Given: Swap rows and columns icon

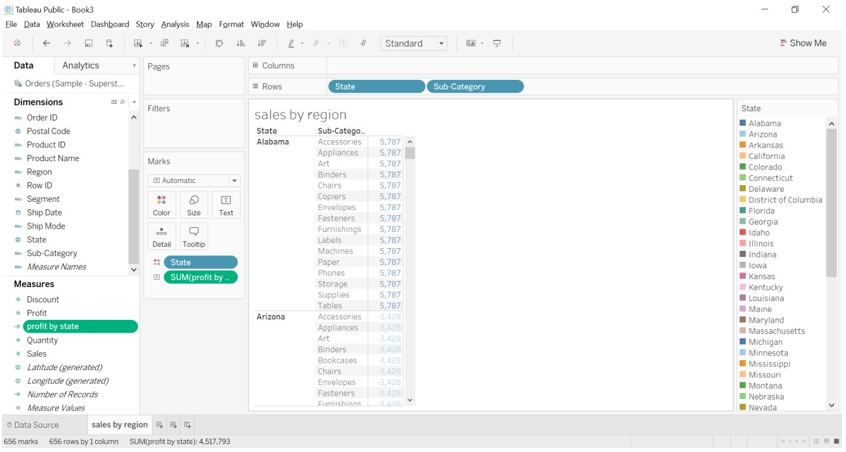Looking at the screenshot, I should tap(219, 43).
